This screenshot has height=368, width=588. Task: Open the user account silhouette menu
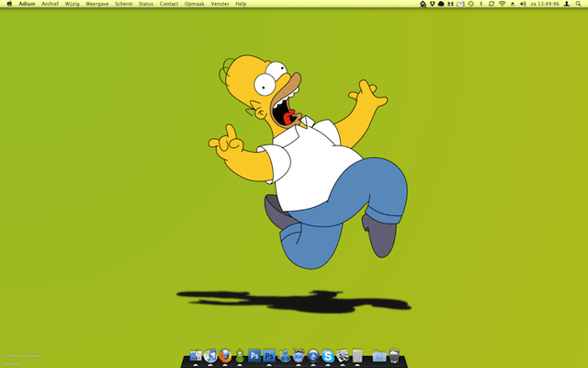567,4
